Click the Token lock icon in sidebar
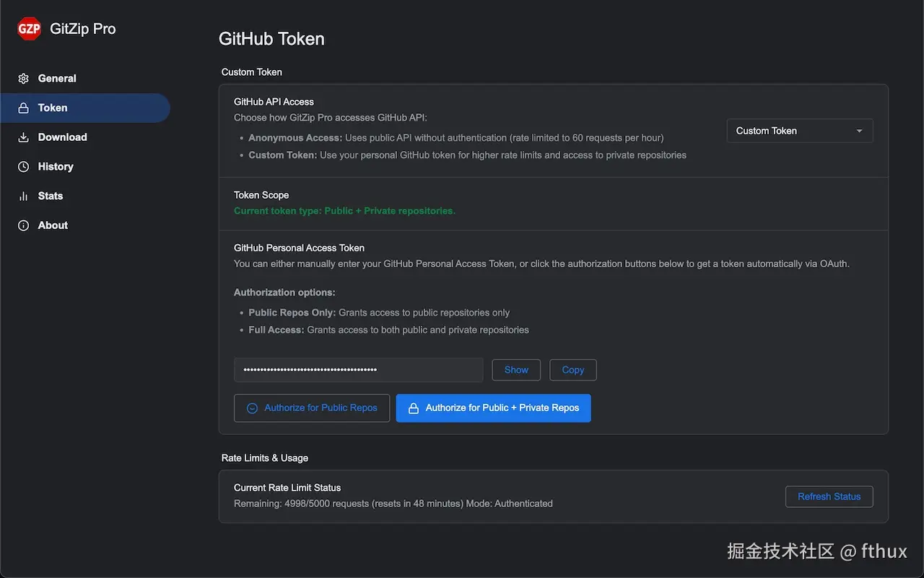 point(24,108)
